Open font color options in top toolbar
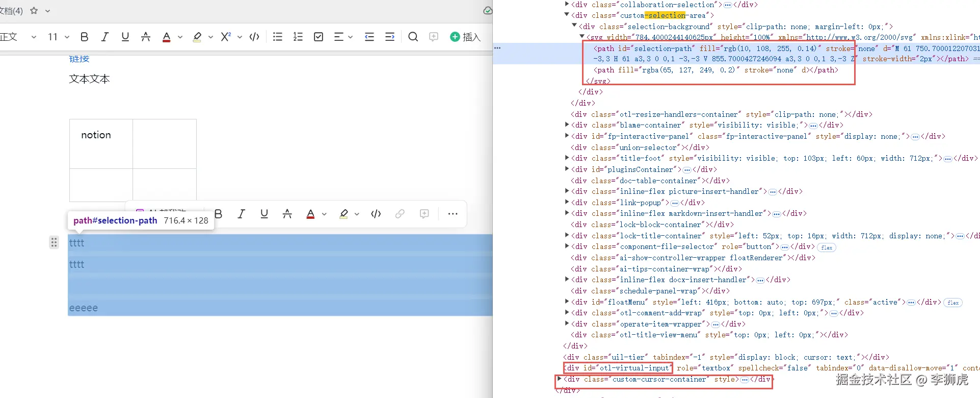 click(180, 37)
